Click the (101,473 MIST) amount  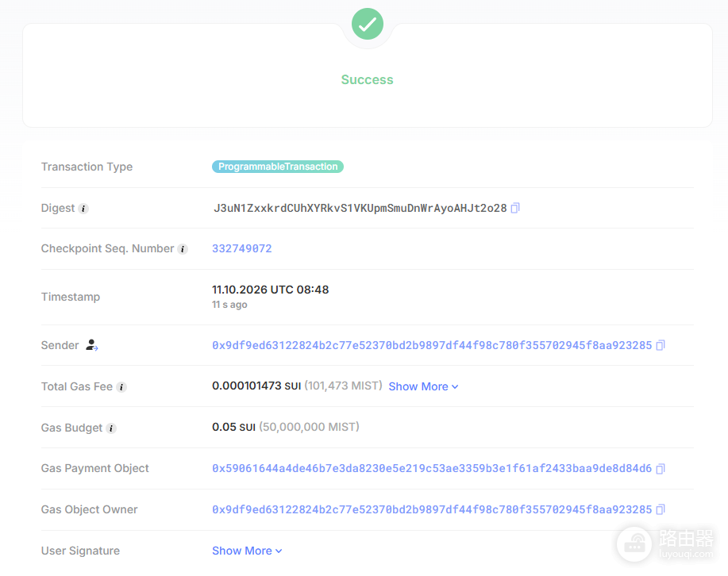[343, 386]
